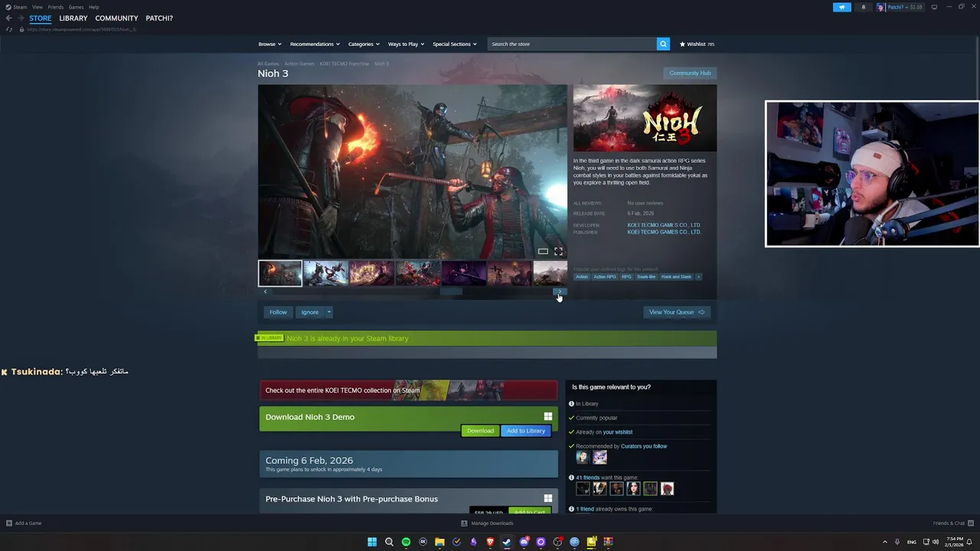Open the Windows Start menu
Image resolution: width=980 pixels, height=551 pixels.
[x=372, y=542]
